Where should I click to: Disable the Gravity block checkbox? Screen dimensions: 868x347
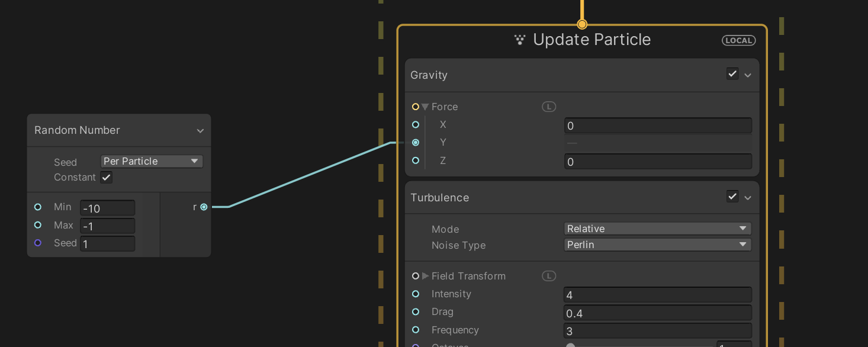732,74
